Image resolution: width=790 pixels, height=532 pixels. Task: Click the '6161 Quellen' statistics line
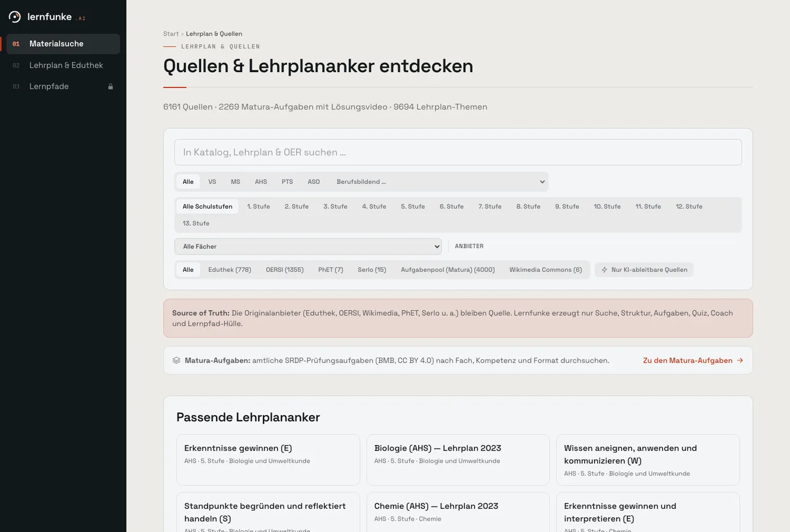[325, 107]
